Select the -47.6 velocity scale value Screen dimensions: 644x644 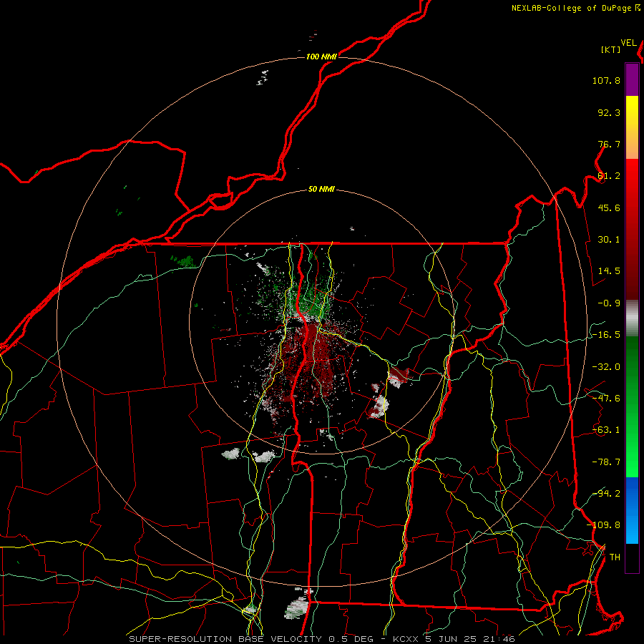tap(606, 399)
